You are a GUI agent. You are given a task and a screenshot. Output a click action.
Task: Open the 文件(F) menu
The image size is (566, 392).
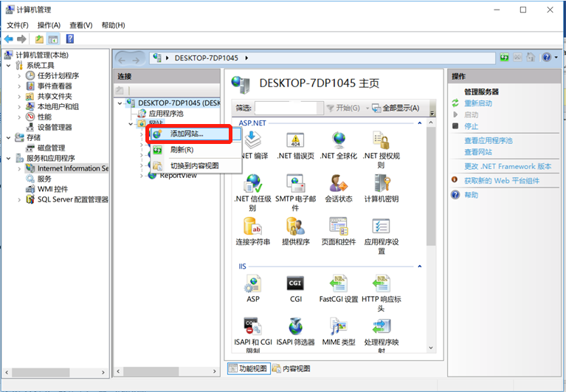coord(17,25)
